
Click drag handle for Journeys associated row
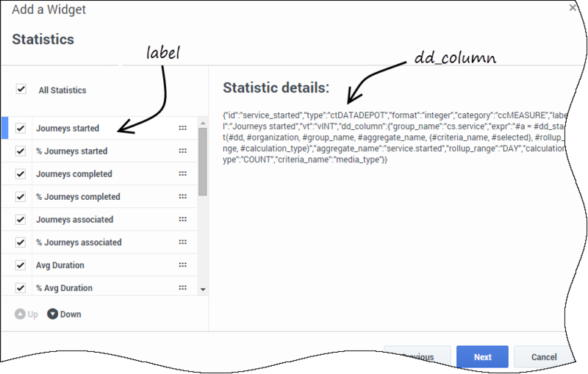pos(182,220)
